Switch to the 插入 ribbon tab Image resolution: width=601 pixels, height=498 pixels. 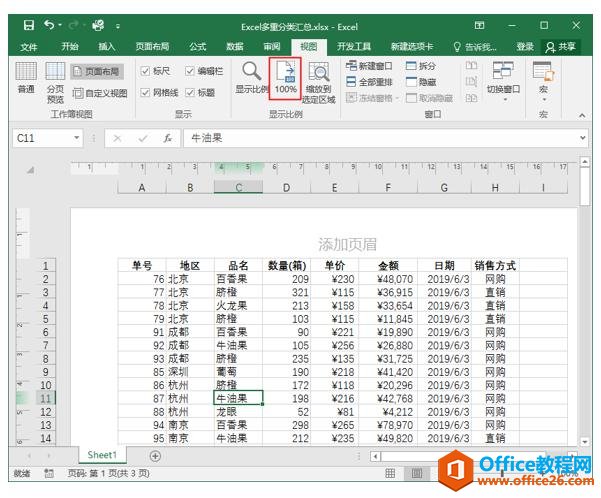click(107, 47)
